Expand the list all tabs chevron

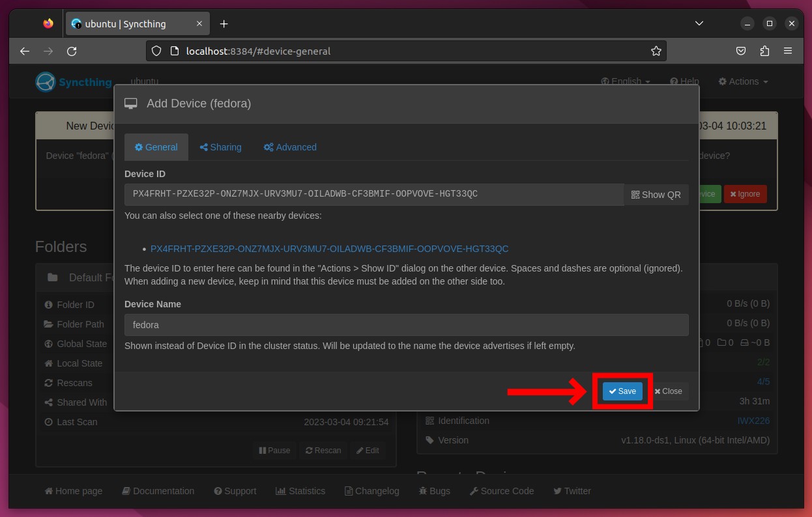click(699, 23)
